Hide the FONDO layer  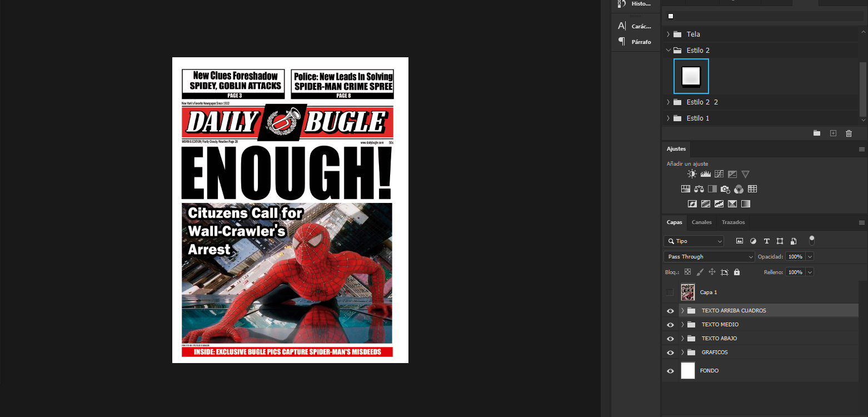(x=670, y=371)
